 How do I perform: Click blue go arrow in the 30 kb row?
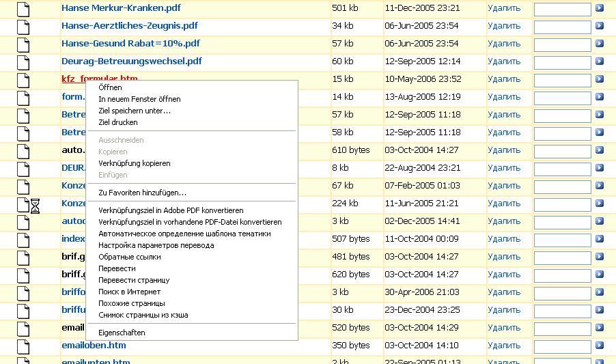point(600,310)
